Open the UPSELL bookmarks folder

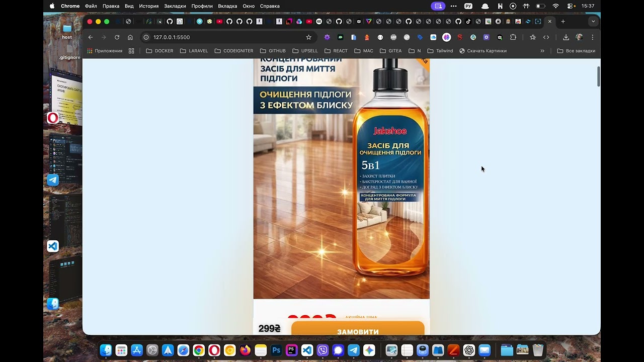coord(305,51)
